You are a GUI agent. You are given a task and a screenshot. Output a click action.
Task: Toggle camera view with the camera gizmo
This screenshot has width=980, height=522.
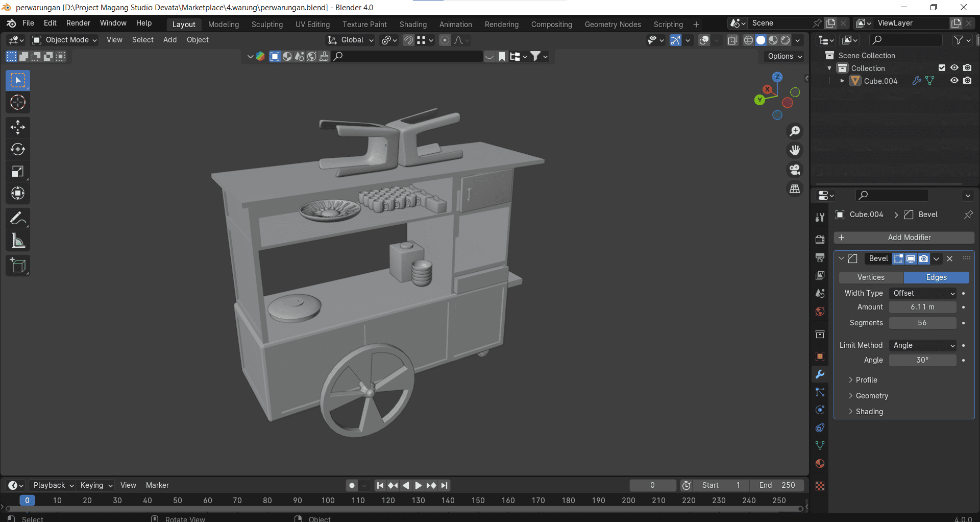(795, 170)
